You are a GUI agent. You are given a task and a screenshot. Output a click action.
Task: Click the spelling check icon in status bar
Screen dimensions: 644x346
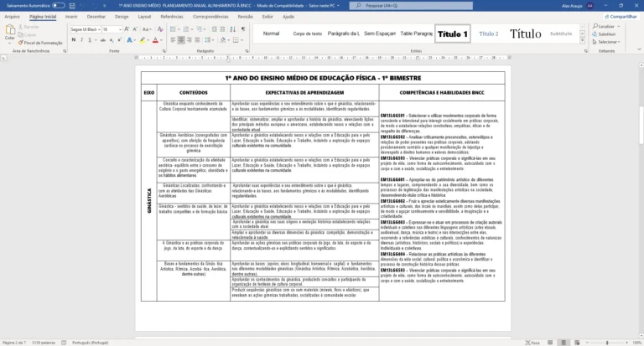(64, 343)
